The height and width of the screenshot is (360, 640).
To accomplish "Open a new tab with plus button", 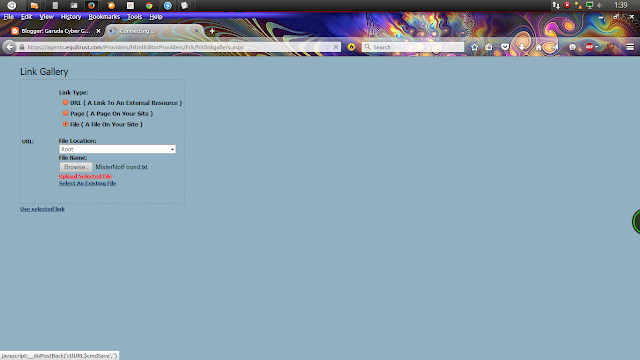I will (212, 31).
